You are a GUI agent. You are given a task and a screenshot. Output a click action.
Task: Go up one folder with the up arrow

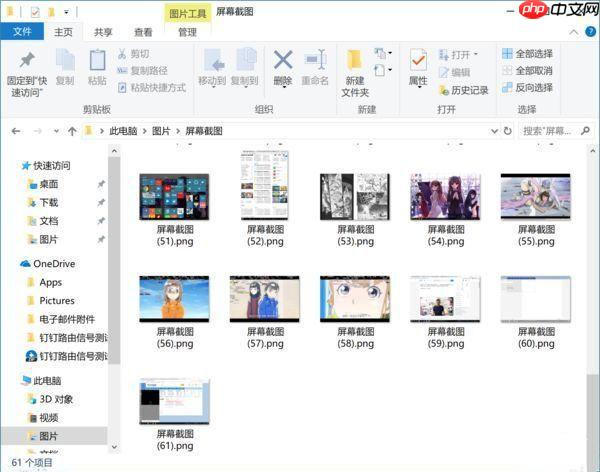[x=72, y=131]
